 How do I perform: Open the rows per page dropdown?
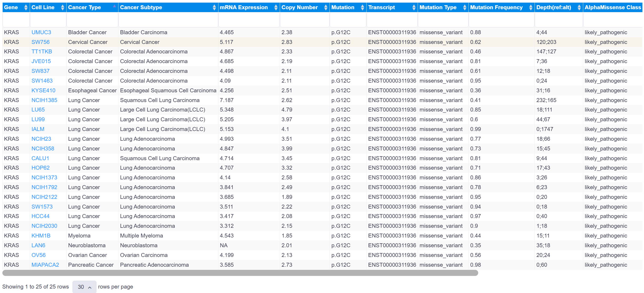[84, 287]
